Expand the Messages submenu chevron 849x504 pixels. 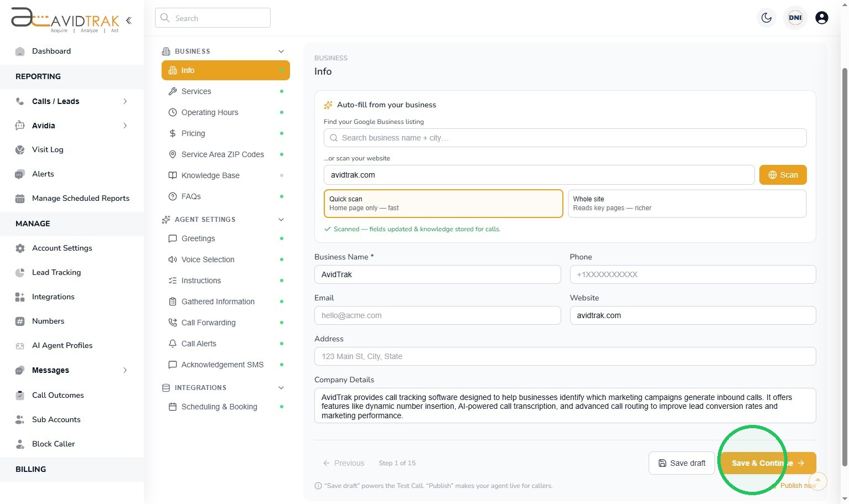[125, 370]
